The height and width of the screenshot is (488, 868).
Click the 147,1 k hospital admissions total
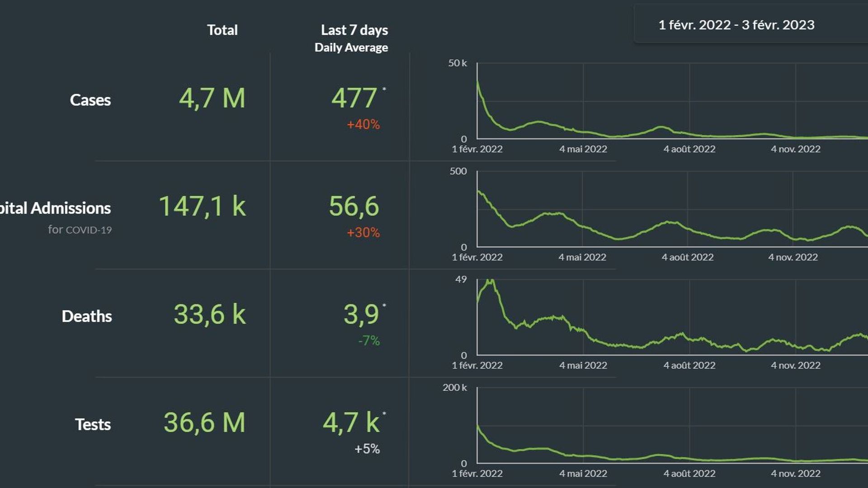click(202, 206)
